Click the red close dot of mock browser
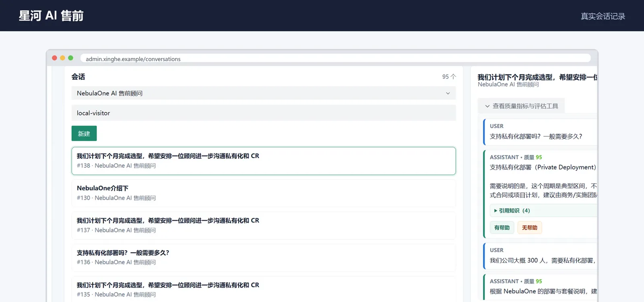The image size is (644, 302). 54,58
